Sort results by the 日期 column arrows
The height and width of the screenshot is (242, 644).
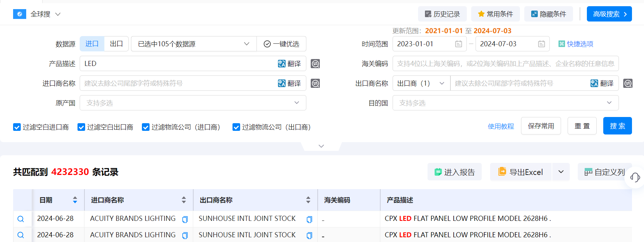(75, 200)
